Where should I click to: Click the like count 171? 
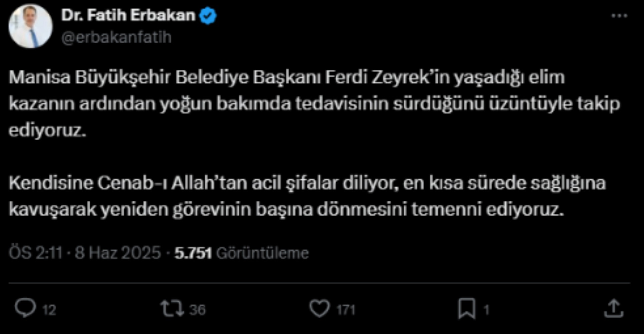tap(346, 310)
